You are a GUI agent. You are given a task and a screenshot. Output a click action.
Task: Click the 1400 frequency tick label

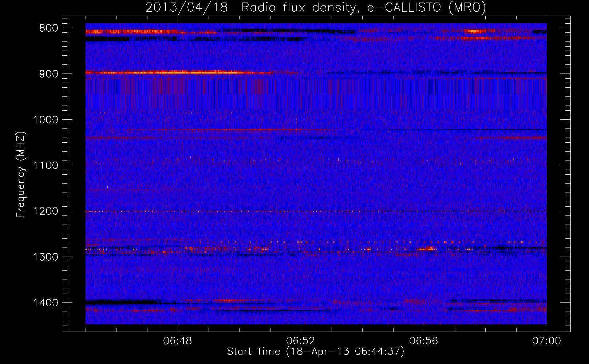coord(46,303)
